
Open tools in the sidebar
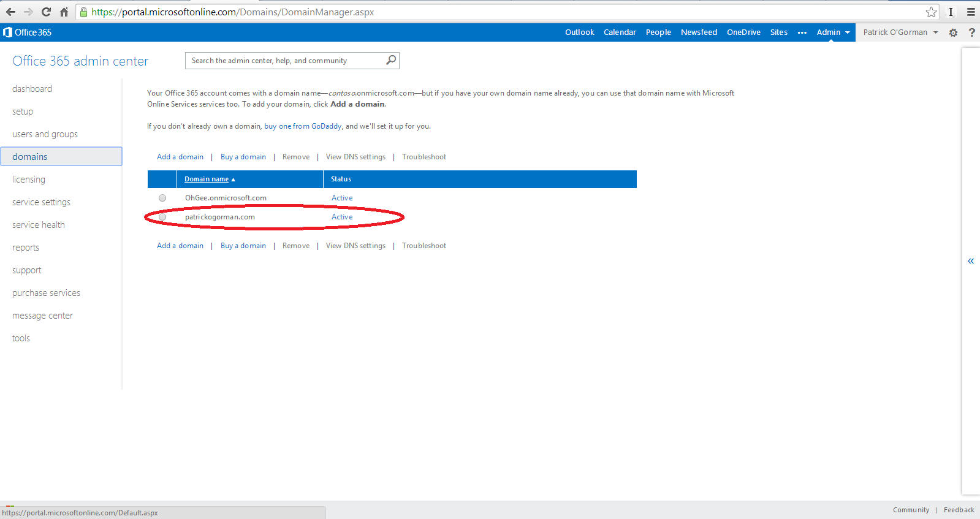click(21, 338)
